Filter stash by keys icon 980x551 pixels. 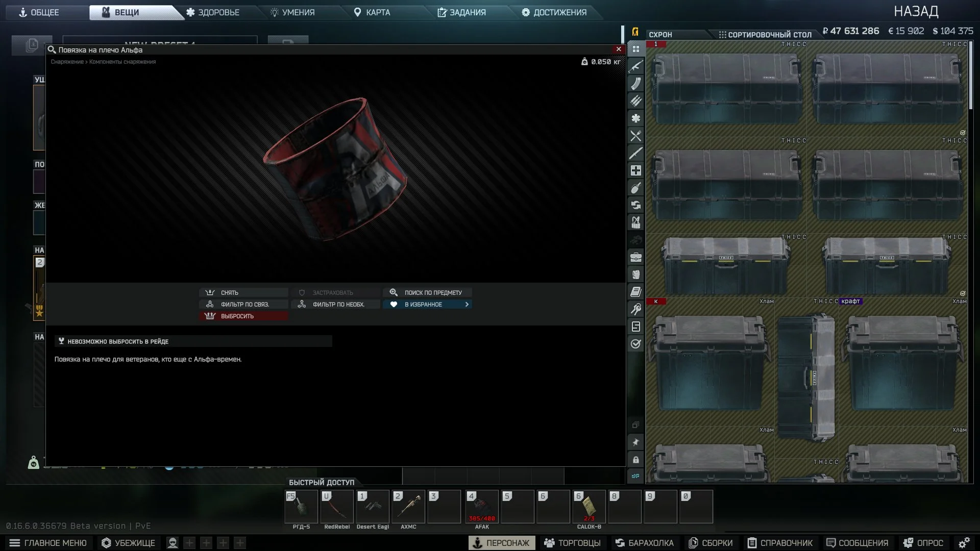pos(635,309)
